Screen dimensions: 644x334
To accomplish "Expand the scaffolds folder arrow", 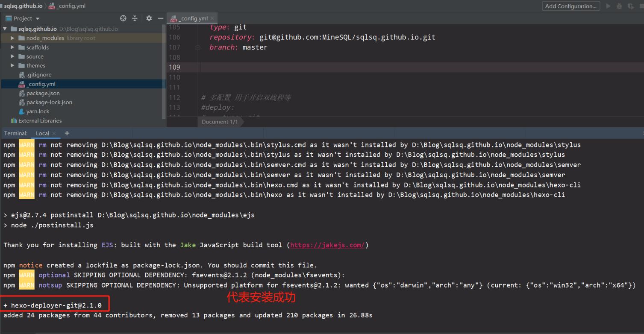I will click(x=13, y=47).
